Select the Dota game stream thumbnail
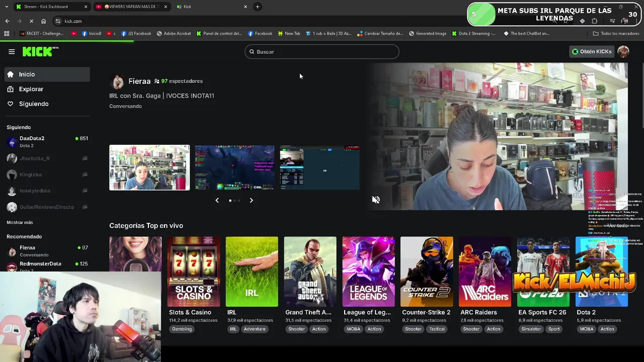644x362 pixels. coord(234,167)
